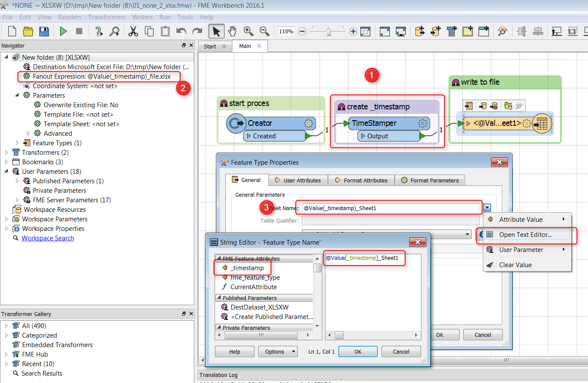Expand Feature Types (1) node
588x383 pixels.
(x=17, y=143)
